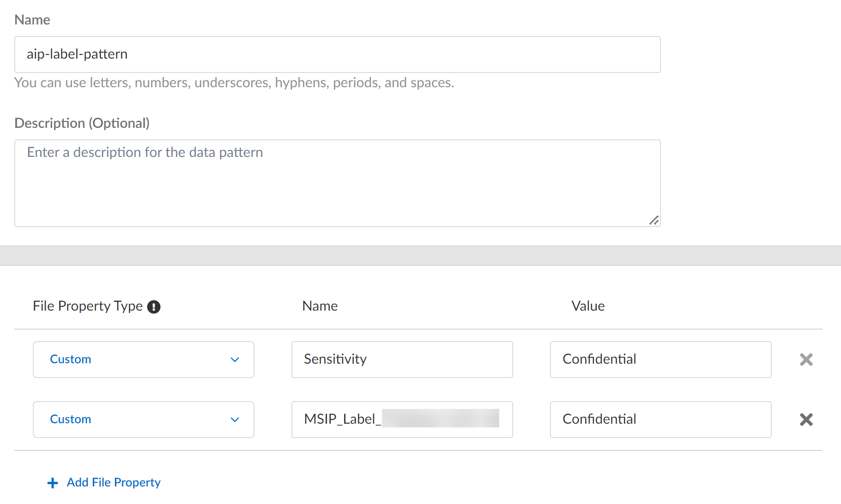The image size is (841, 504).
Task: Edit the Sensitivity property name field
Action: coord(402,360)
